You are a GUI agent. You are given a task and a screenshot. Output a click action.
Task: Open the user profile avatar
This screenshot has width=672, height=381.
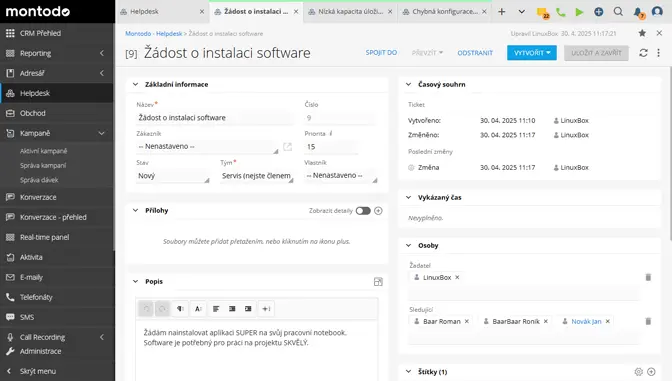pyautogui.click(x=657, y=12)
